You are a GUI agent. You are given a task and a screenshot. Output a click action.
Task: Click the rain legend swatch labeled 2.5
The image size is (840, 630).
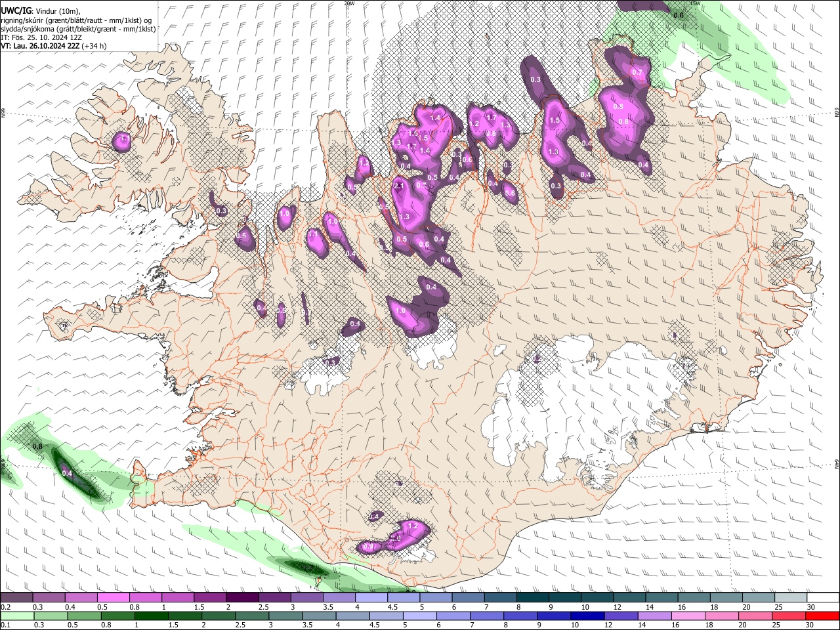coord(251,616)
